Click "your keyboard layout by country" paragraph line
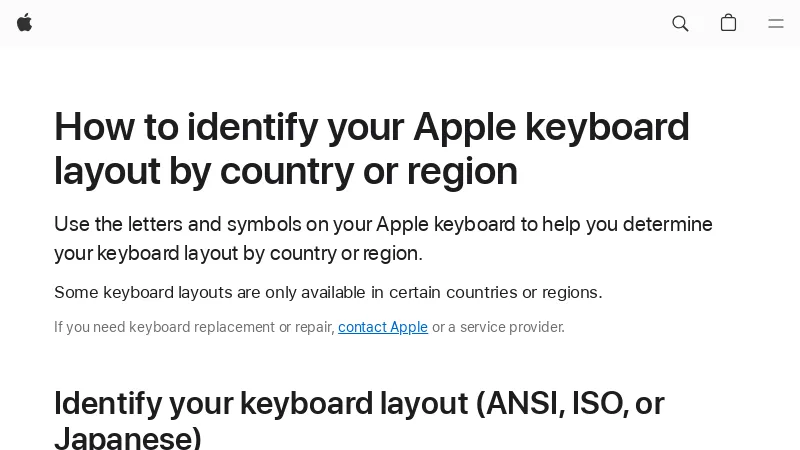 point(238,253)
